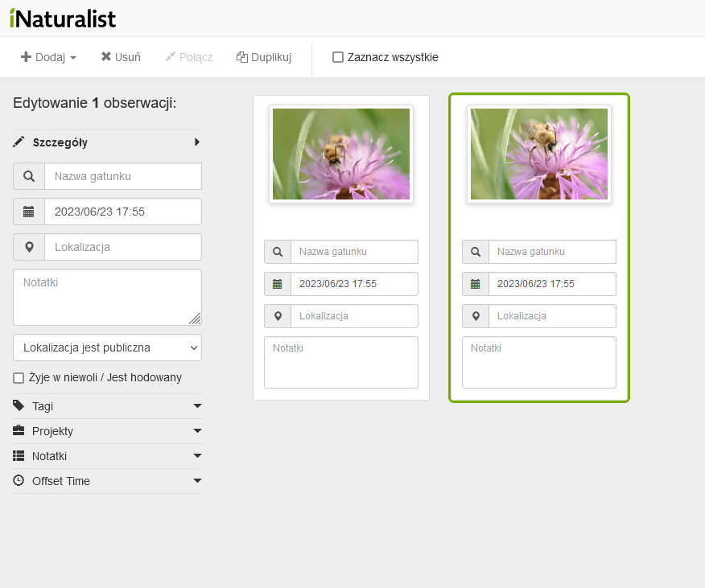Image resolution: width=705 pixels, height=588 pixels.
Task: Click the location pin icon on the selected card
Action: (476, 316)
